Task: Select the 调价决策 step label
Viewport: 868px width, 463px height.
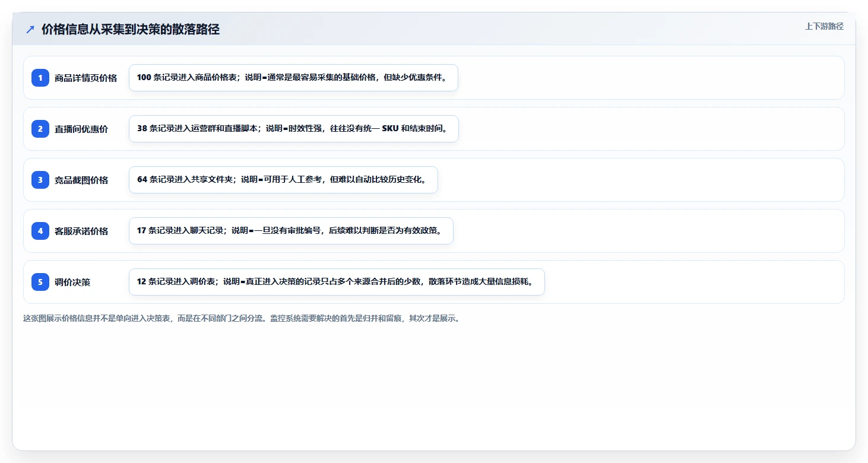Action: click(72, 282)
